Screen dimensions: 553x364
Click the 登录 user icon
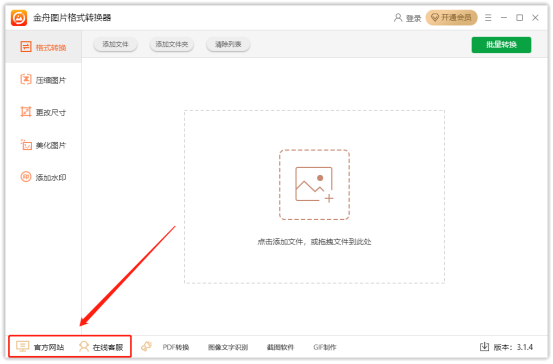point(398,18)
